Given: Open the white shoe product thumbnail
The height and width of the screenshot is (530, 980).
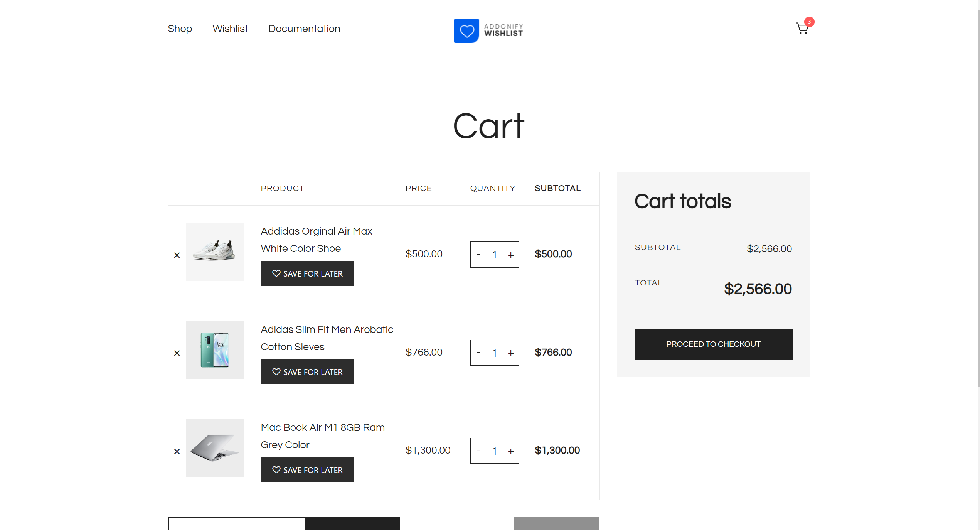Looking at the screenshot, I should tap(215, 252).
